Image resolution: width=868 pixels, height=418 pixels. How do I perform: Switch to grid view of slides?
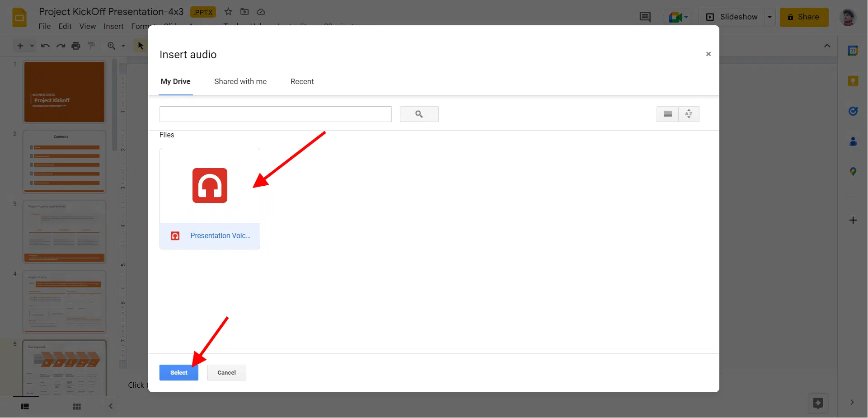(77, 407)
